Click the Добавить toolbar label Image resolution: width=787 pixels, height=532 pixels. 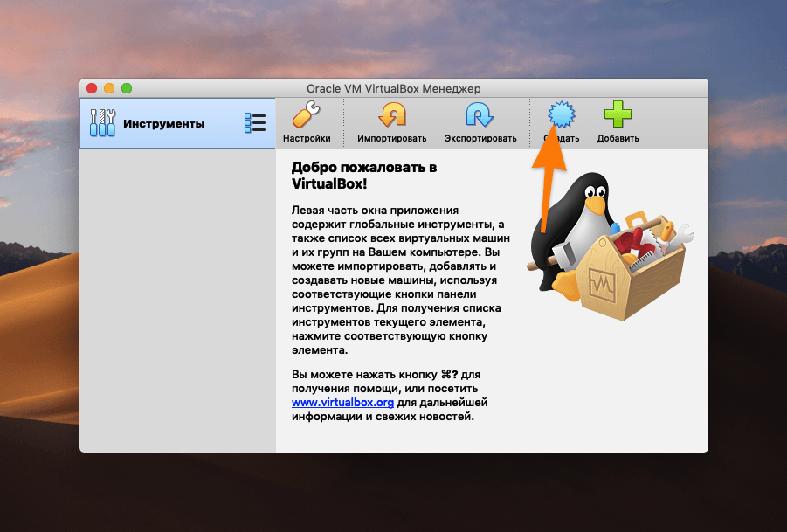618,138
